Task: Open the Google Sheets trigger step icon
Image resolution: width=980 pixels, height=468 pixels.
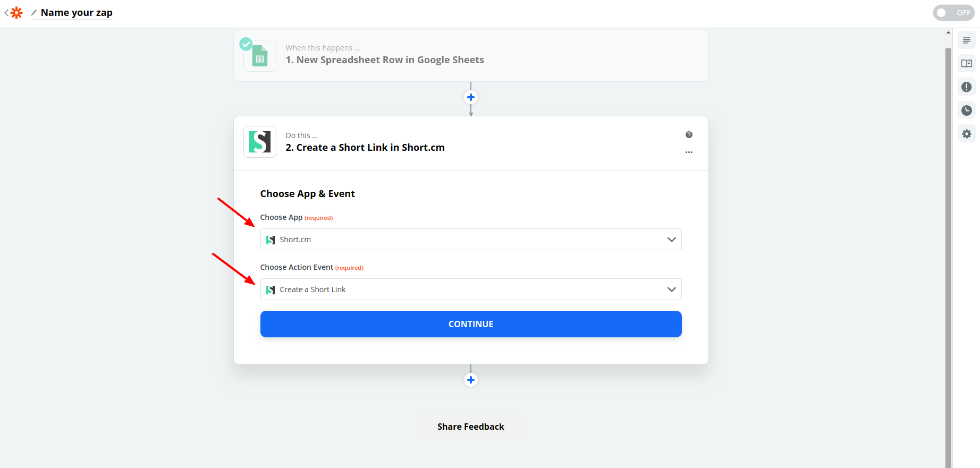Action: 260,56
